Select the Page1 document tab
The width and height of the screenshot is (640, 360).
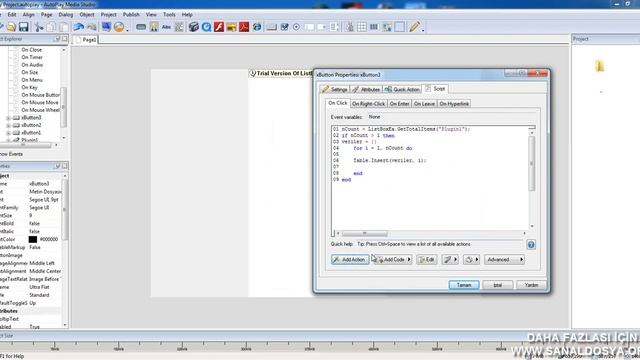pos(86,40)
